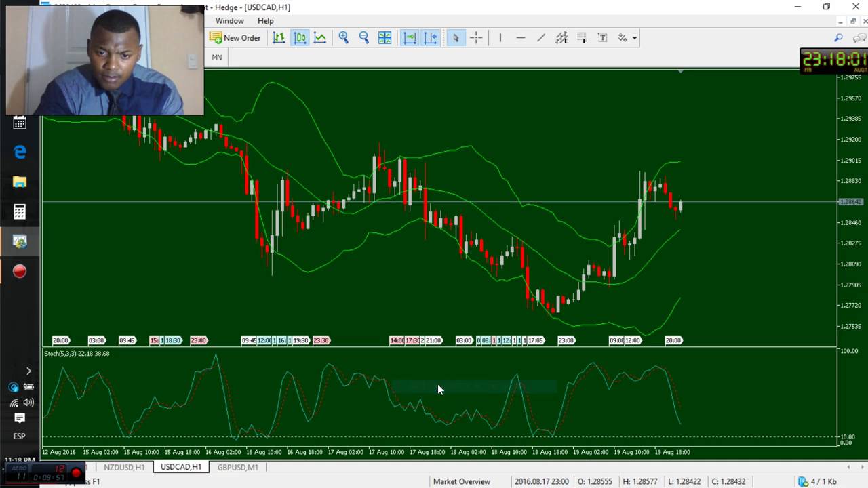The width and height of the screenshot is (868, 488).
Task: Minimize the inner chart window
Action: click(840, 21)
